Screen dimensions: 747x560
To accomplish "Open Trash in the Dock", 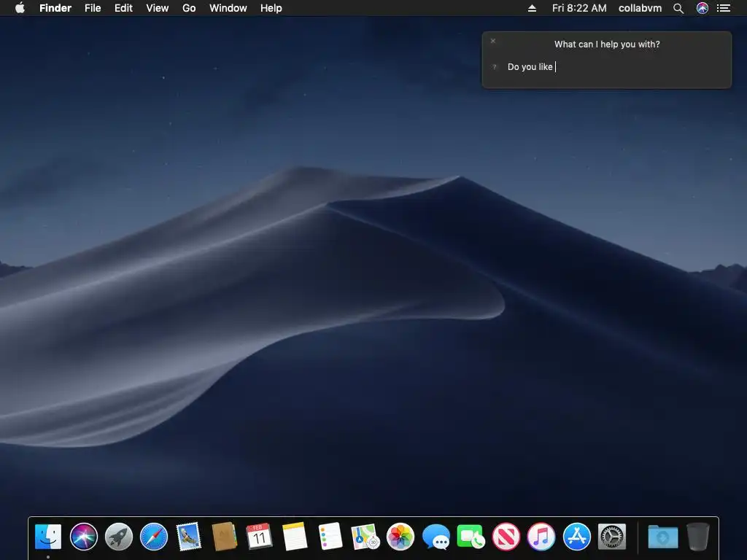I will (x=698, y=537).
